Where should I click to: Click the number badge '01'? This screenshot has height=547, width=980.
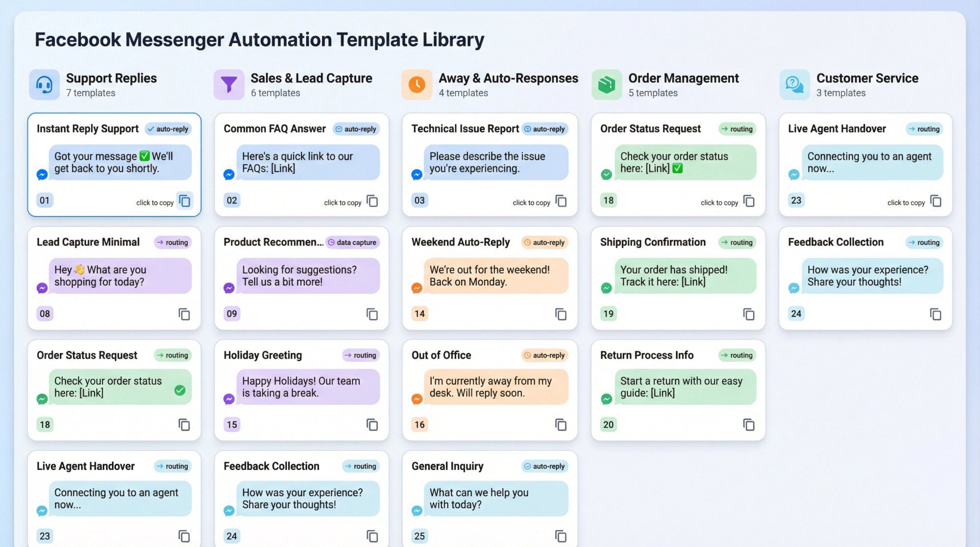pyautogui.click(x=45, y=200)
